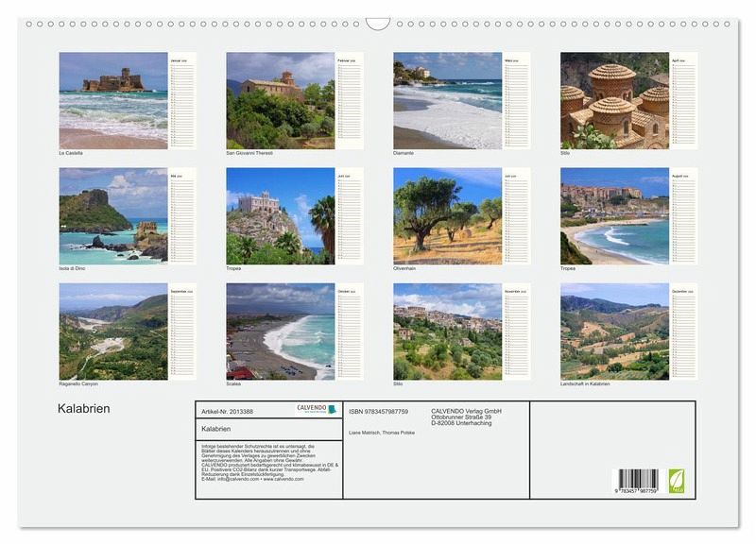
Task: Click the May date column
Action: 182,216
